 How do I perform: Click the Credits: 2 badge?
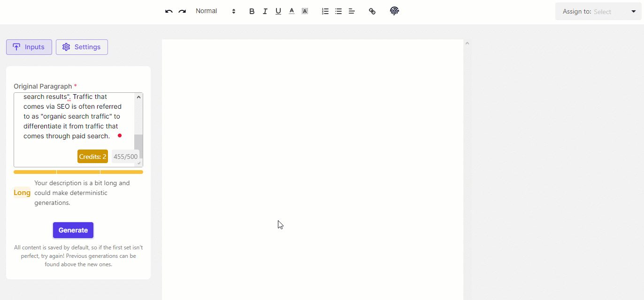[92, 157]
